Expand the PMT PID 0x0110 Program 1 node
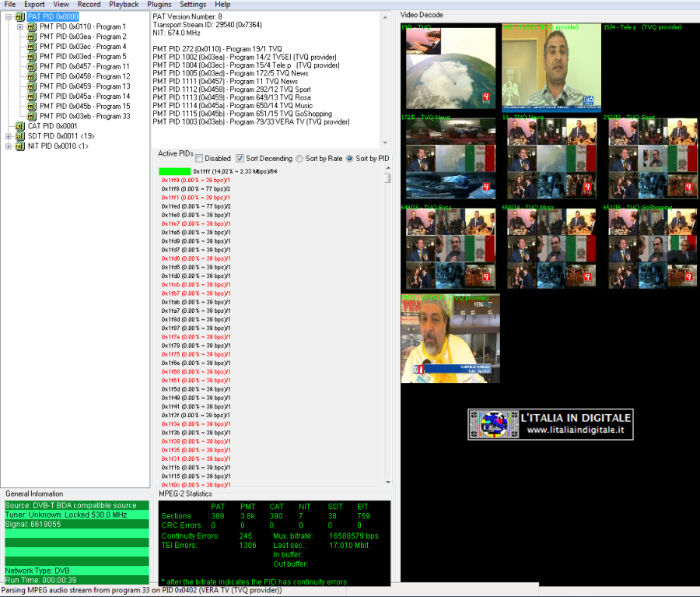Screen dimensions: 700x597 20,26
